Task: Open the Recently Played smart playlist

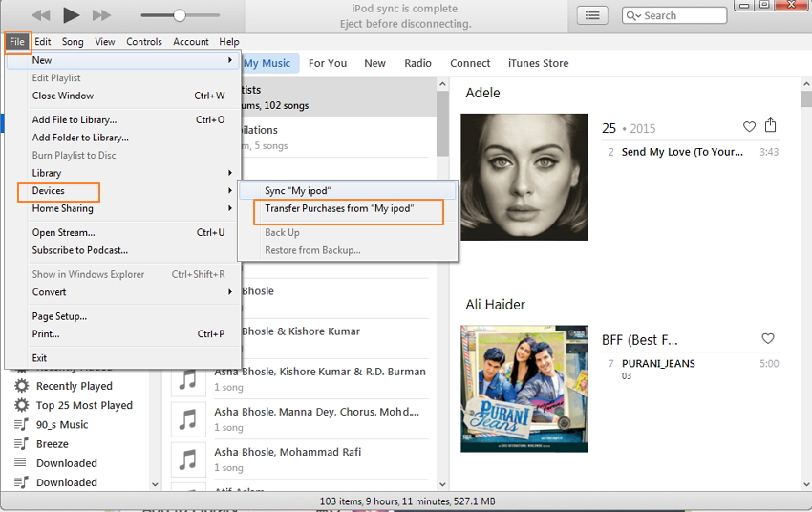Action: pyautogui.click(x=74, y=386)
